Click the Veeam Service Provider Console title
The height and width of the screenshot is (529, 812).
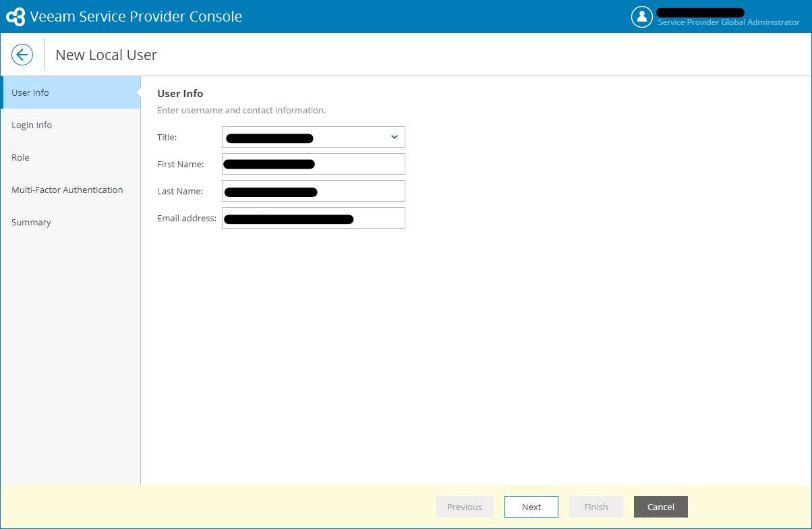click(136, 17)
